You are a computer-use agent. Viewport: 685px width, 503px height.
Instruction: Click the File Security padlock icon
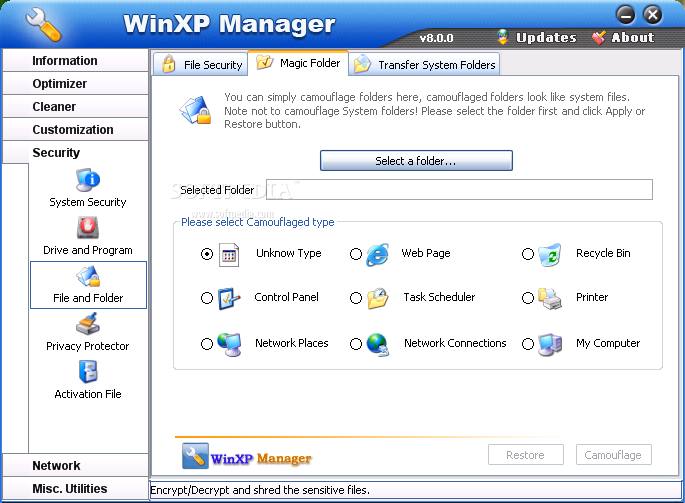[169, 64]
